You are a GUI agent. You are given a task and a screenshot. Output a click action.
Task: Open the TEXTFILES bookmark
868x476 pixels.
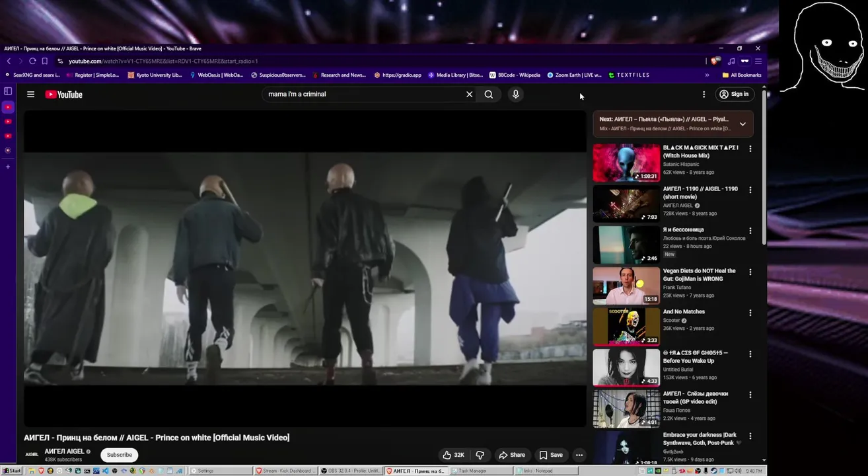629,75
